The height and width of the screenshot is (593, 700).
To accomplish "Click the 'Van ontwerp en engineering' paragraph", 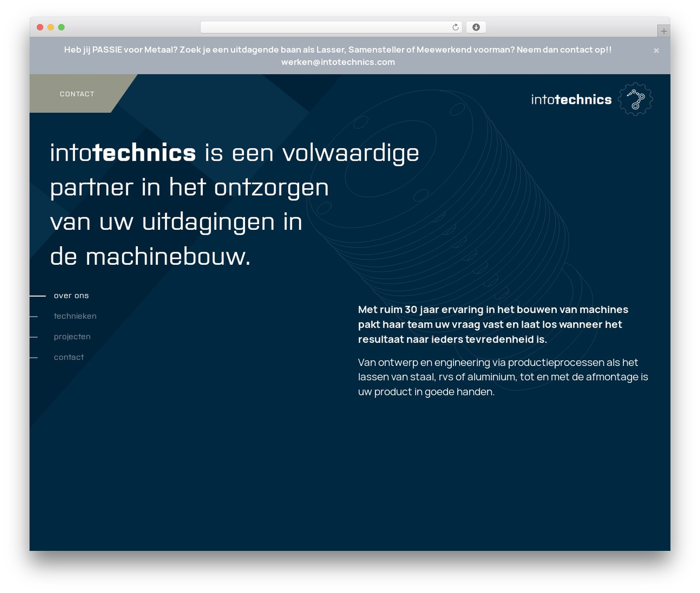I will pos(503,377).
